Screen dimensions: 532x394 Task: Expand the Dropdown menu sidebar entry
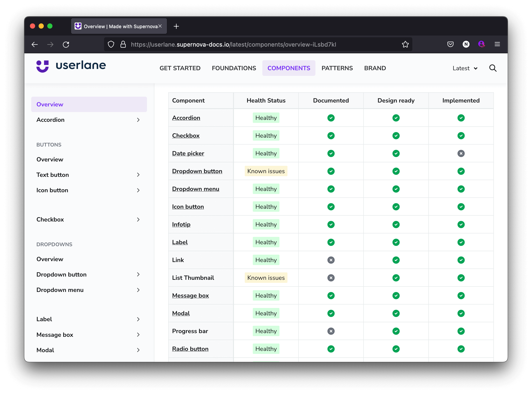pos(138,290)
